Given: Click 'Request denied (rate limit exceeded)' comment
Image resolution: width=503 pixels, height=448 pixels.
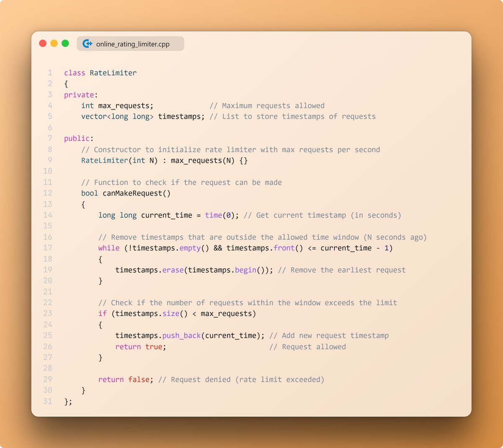Looking at the screenshot, I should coord(241,380).
